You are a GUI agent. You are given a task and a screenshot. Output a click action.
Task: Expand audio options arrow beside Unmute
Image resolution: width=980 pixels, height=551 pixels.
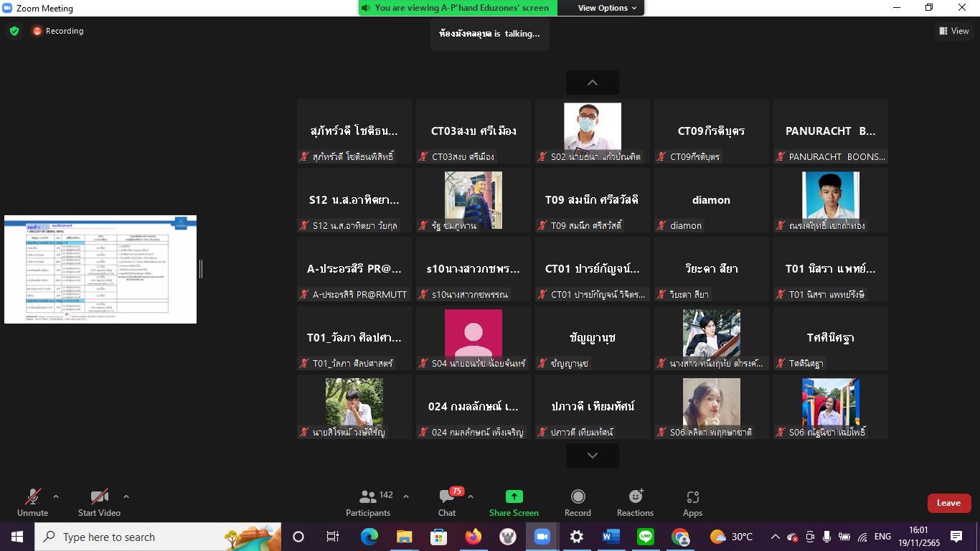click(56, 496)
